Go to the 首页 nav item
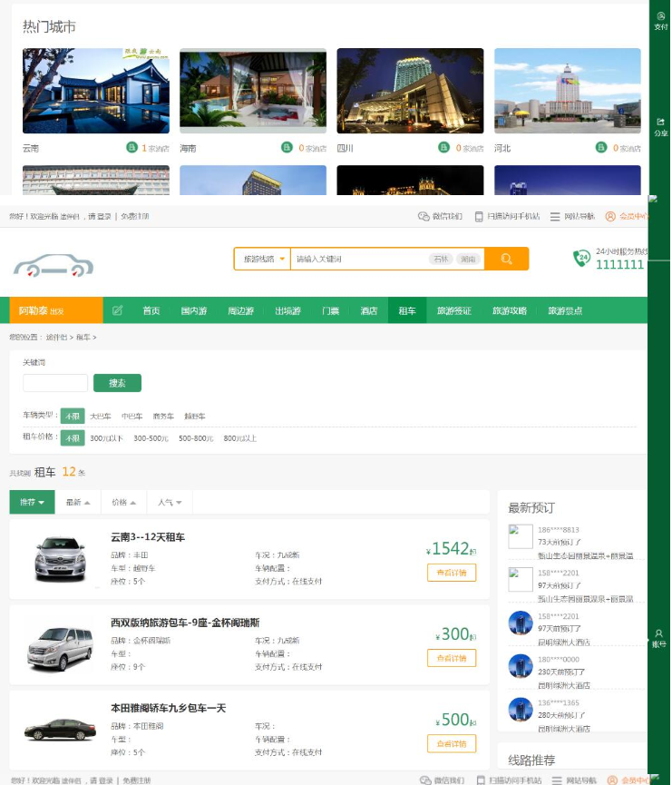Viewport: 672px width, 785px height. coord(151,310)
